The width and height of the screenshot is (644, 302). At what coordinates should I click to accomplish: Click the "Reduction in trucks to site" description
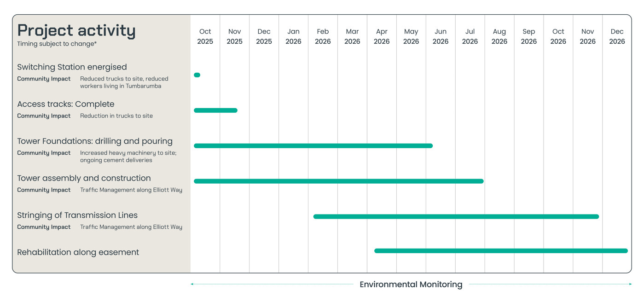pyautogui.click(x=116, y=116)
